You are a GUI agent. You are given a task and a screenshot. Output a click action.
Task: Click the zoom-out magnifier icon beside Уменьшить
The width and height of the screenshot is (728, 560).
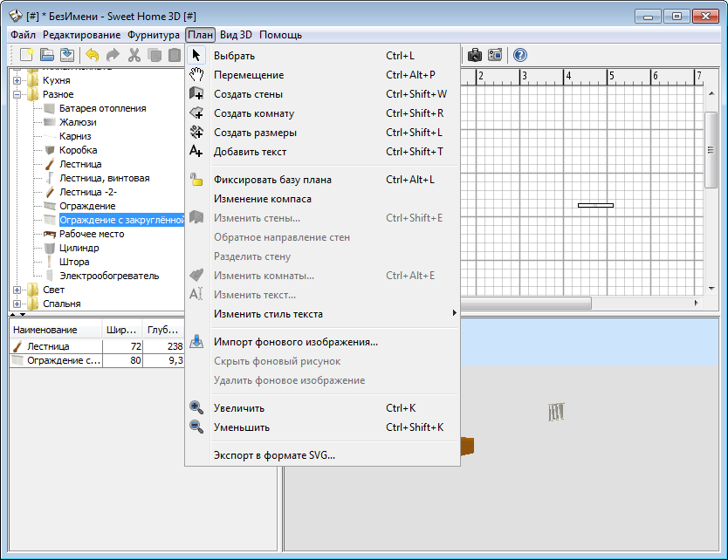point(196,427)
